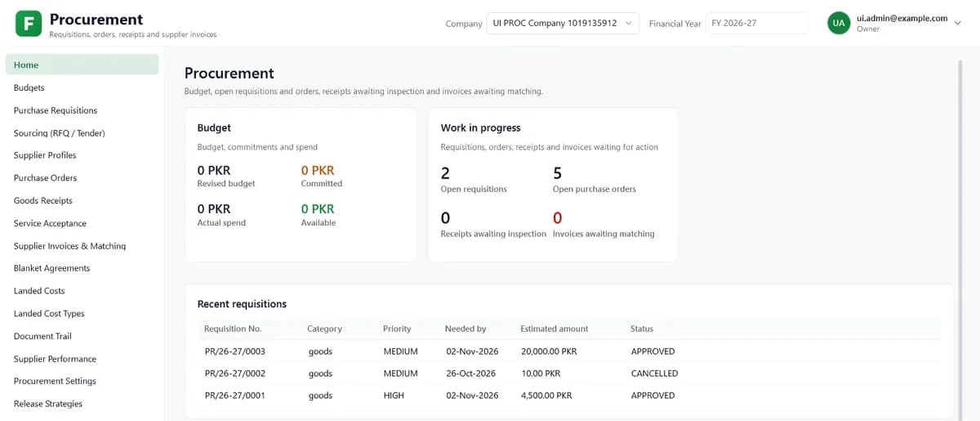The width and height of the screenshot is (980, 421).
Task: Click the green Available amount
Action: click(318, 209)
